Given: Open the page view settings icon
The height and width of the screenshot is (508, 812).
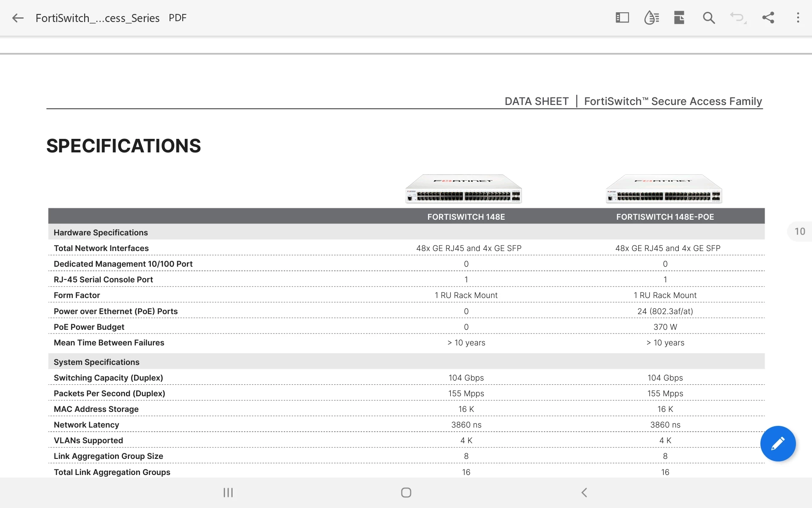Looking at the screenshot, I should [x=679, y=18].
